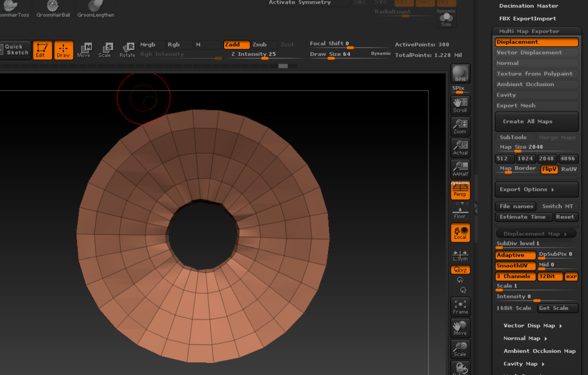Toggle Ambient Occlusion option
588x375 pixels.
[x=537, y=84]
